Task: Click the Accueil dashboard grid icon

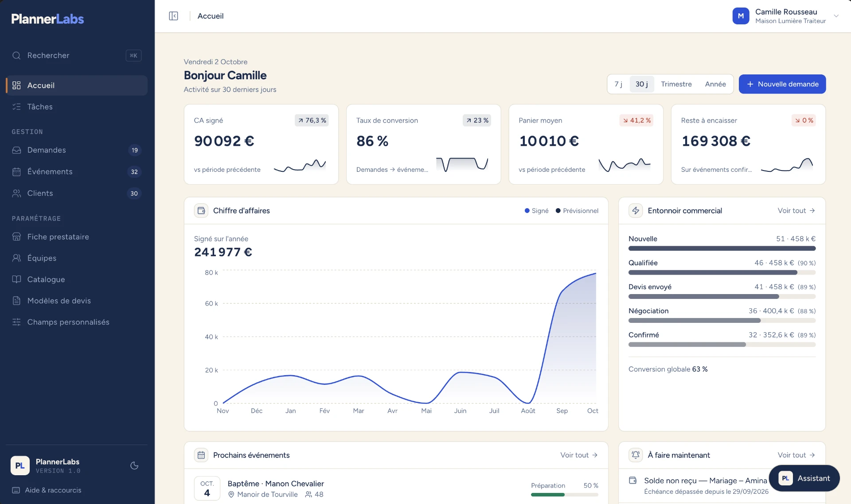Action: coord(16,85)
